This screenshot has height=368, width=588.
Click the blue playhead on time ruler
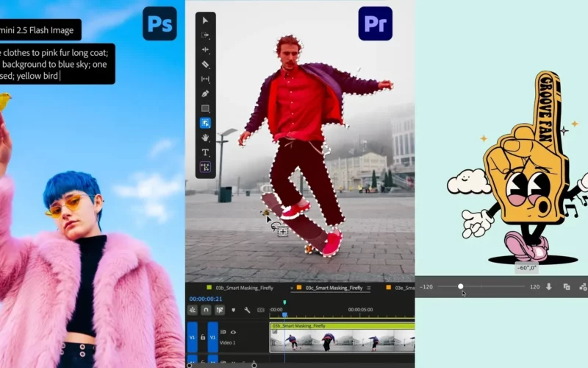[x=284, y=315]
